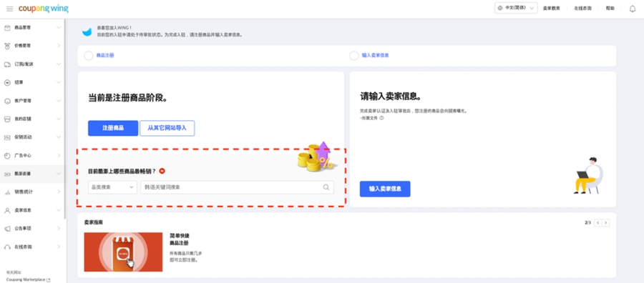Go to next seller guide slide
The height and width of the screenshot is (283, 644).
point(606,223)
